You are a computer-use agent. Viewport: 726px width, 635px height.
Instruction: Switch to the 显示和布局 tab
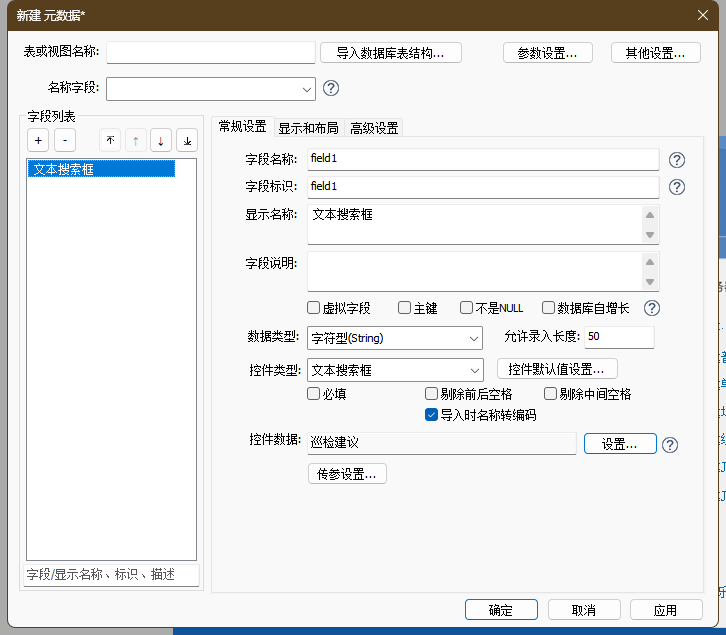[x=308, y=127]
